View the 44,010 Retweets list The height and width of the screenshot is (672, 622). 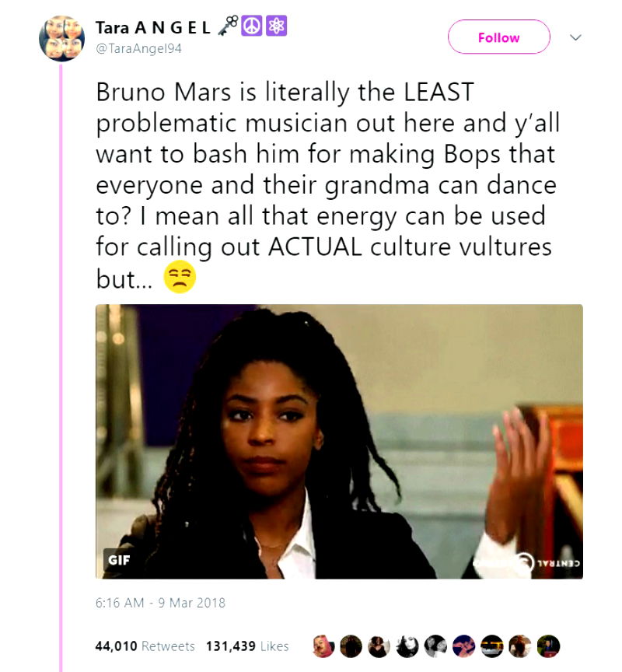coord(145,646)
